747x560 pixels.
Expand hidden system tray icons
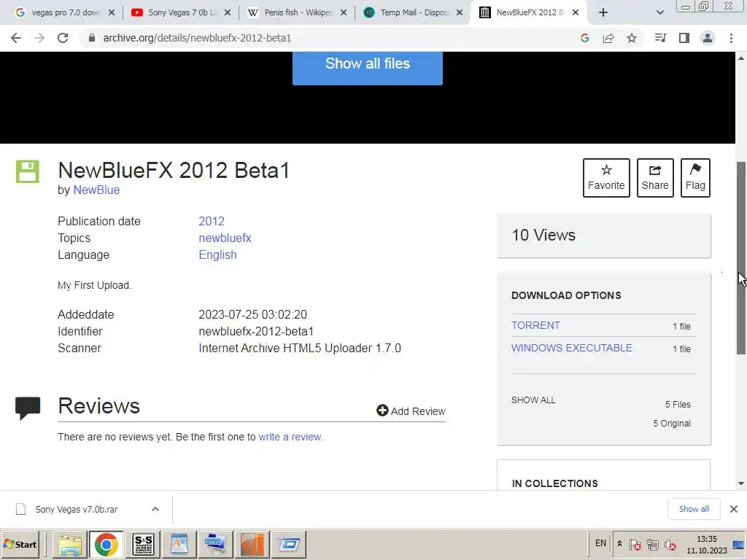pos(619,544)
